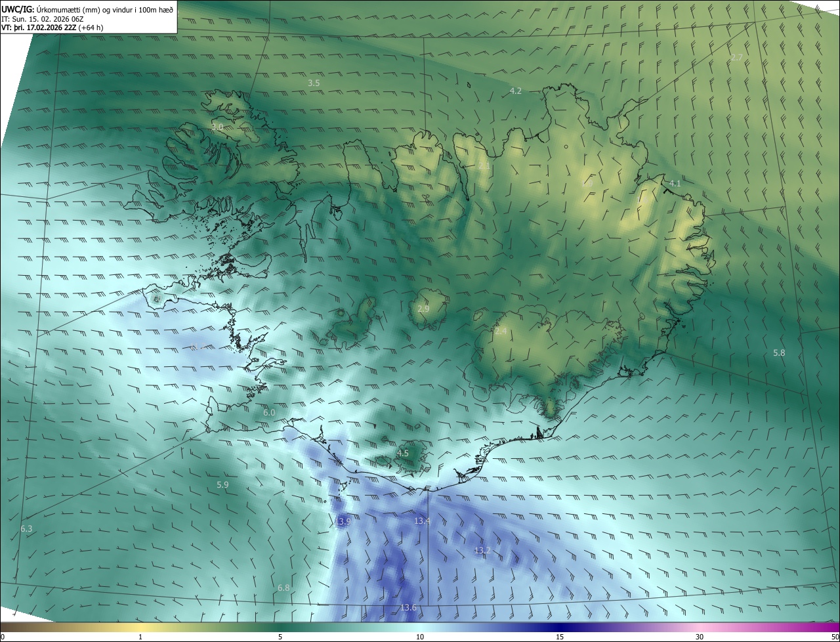The image size is (840, 642).
Task: Click the 2.9 value label on the glacier
Action: [423, 309]
